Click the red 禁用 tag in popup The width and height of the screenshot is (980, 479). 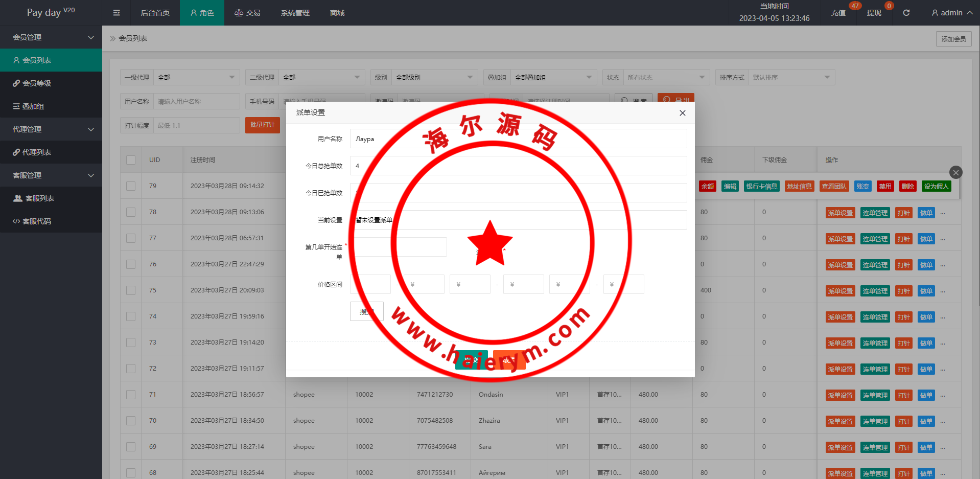(885, 187)
